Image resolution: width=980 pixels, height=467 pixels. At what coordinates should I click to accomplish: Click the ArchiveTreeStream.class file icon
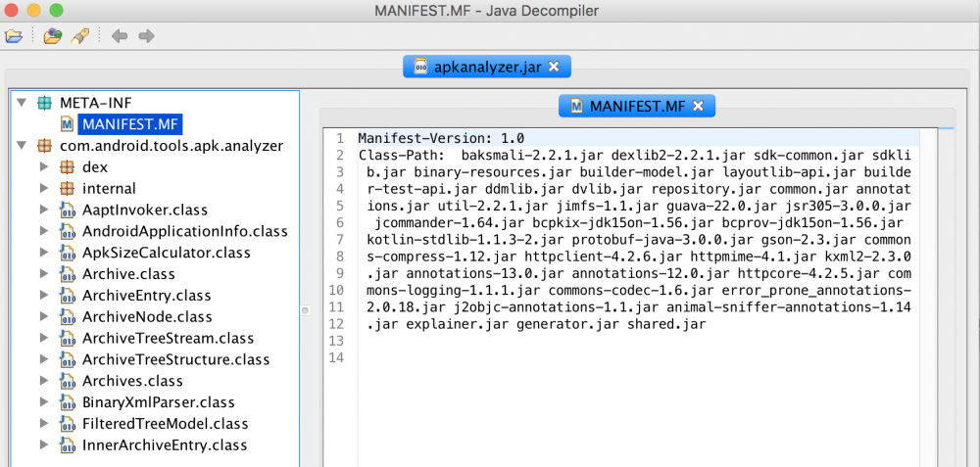[67, 338]
